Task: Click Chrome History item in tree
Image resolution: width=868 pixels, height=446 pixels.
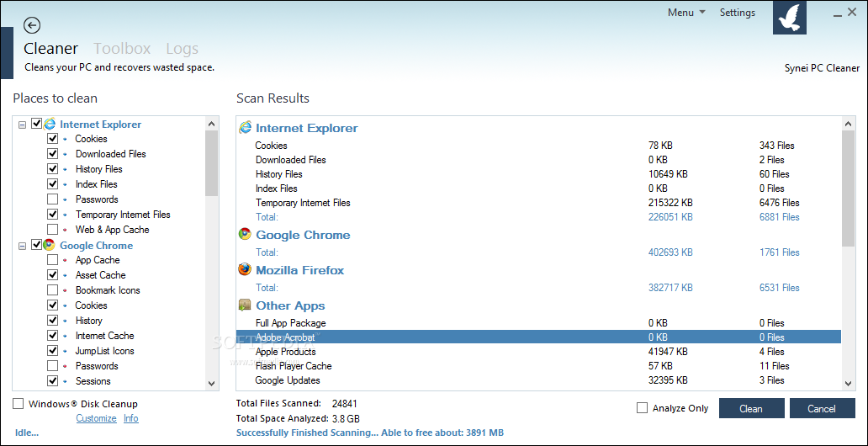Action: (88, 321)
